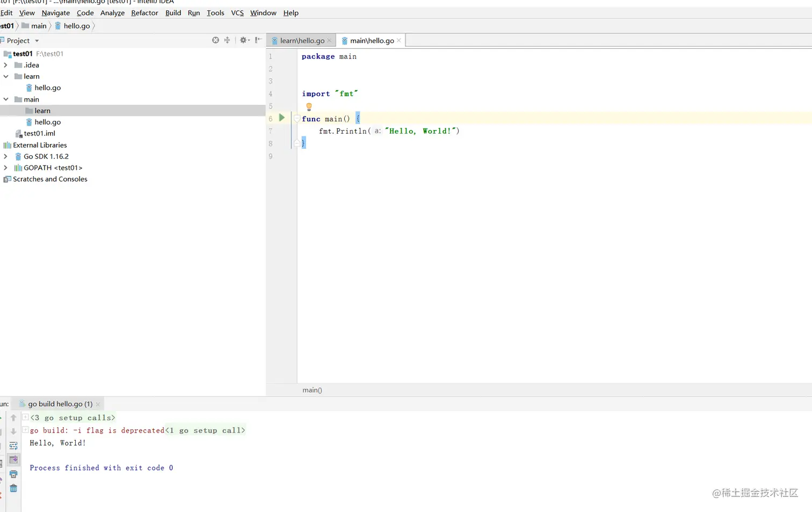Close the learn\hello.go editor tab

point(329,41)
